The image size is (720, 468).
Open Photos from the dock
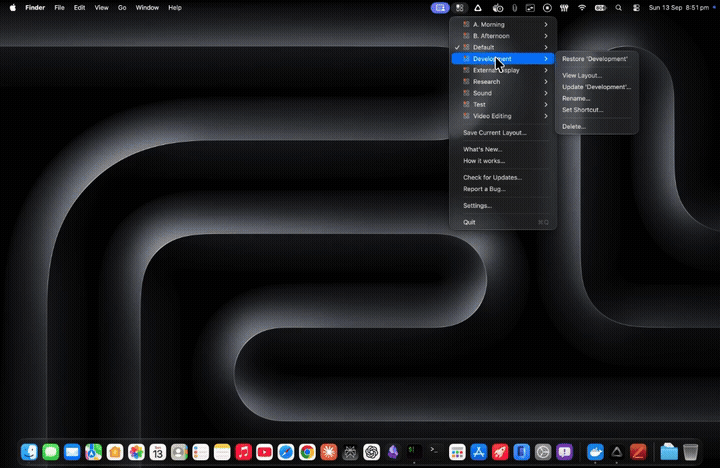click(136, 452)
